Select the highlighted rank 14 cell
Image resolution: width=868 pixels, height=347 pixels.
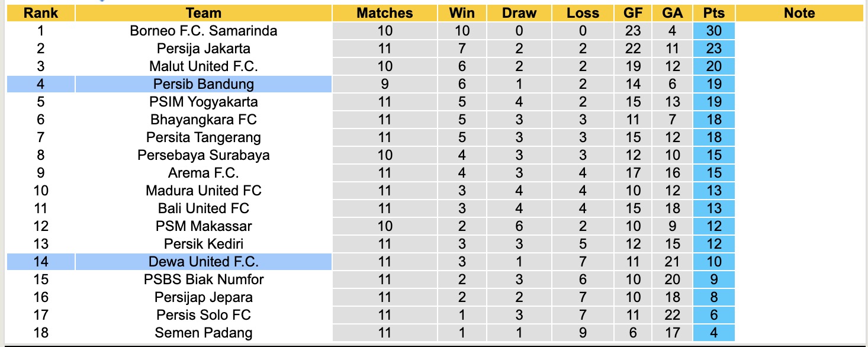pyautogui.click(x=41, y=262)
